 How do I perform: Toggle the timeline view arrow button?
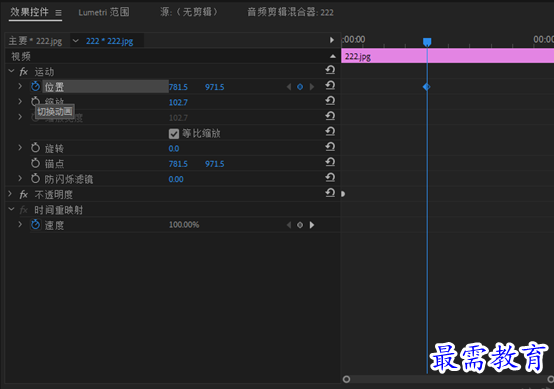coord(332,40)
